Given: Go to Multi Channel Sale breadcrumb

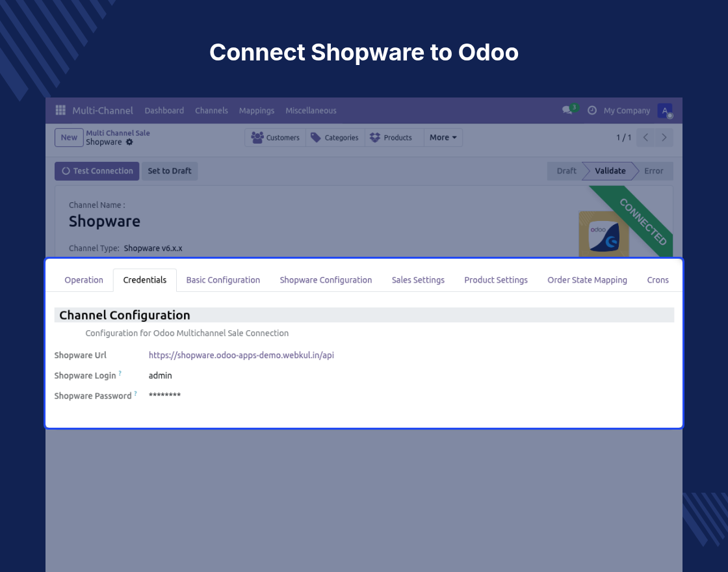Looking at the screenshot, I should click(x=118, y=133).
